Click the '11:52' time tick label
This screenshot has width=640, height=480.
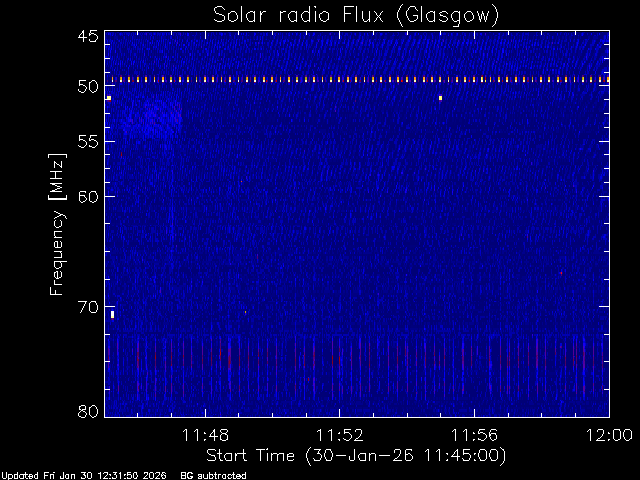click(x=340, y=435)
